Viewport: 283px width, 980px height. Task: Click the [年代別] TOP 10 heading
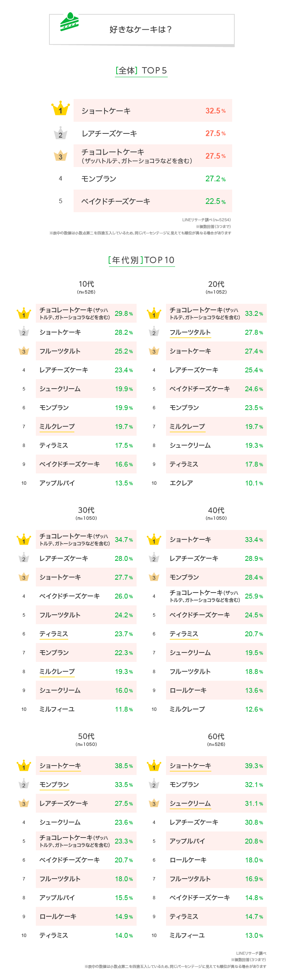point(141,260)
